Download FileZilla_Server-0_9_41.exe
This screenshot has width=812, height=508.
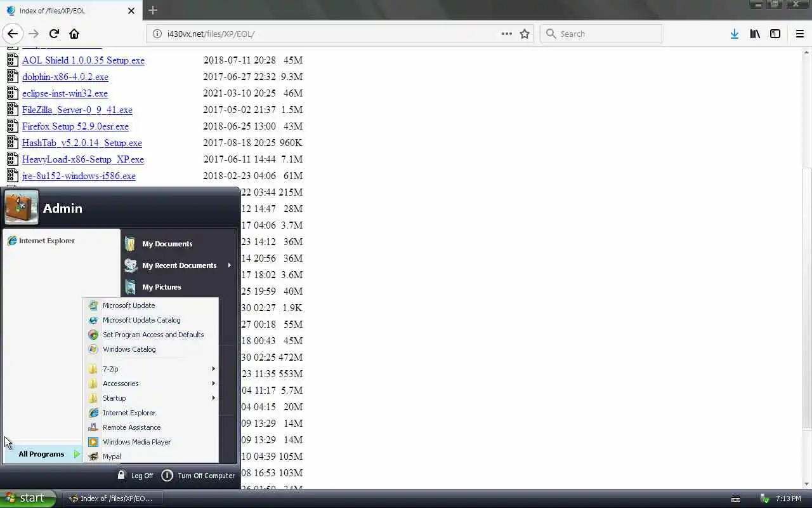point(77,110)
